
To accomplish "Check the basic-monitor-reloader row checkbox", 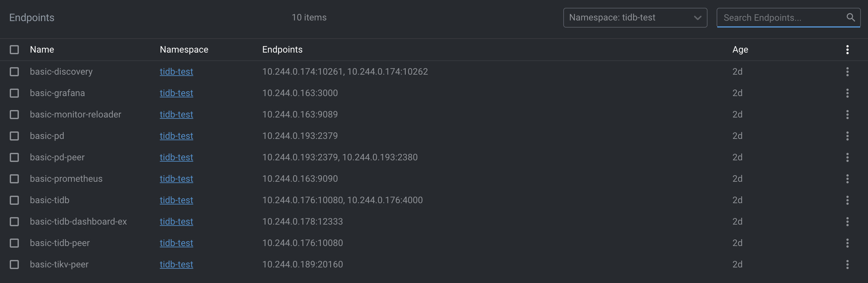I will 14,115.
